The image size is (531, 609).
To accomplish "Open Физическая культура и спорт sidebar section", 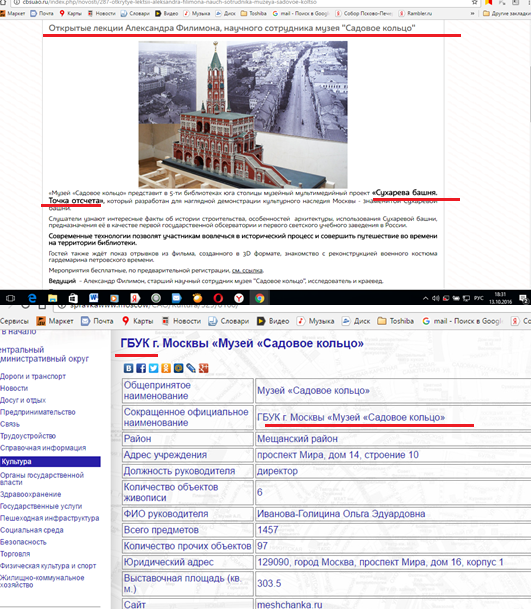I will point(48,566).
